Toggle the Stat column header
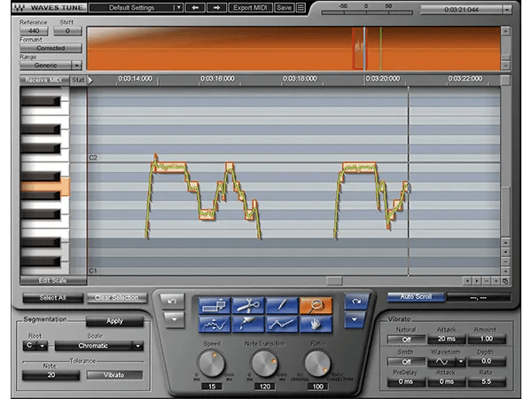The height and width of the screenshot is (399, 532). point(78,80)
